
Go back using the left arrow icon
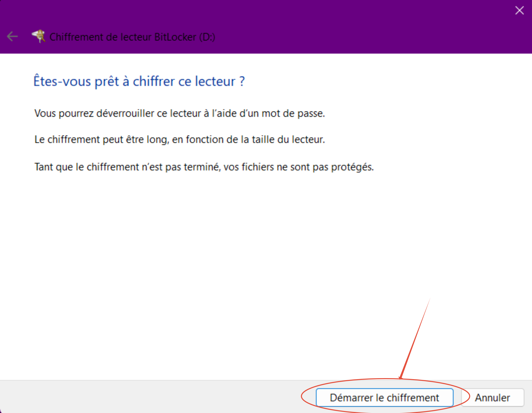point(12,37)
